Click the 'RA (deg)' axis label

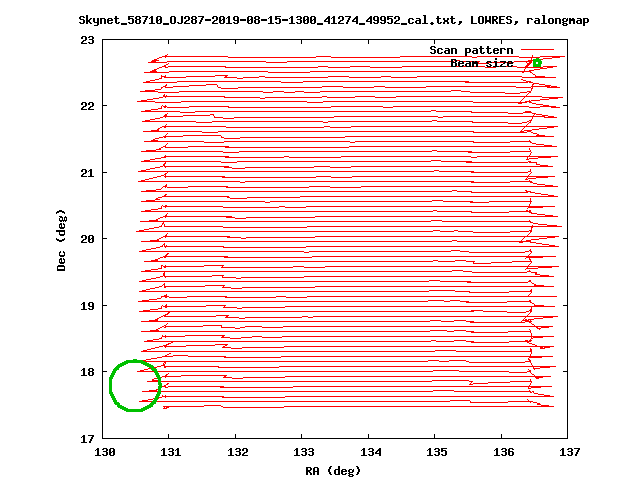coord(333,471)
